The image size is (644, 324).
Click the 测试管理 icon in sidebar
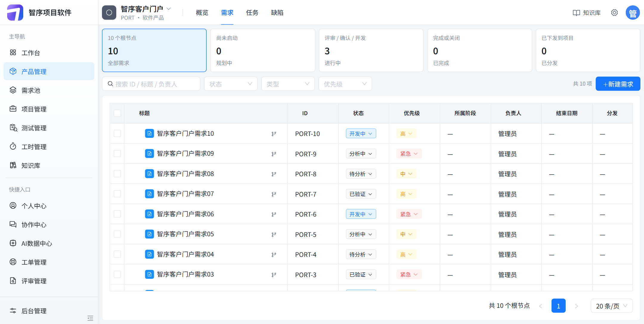point(13,128)
